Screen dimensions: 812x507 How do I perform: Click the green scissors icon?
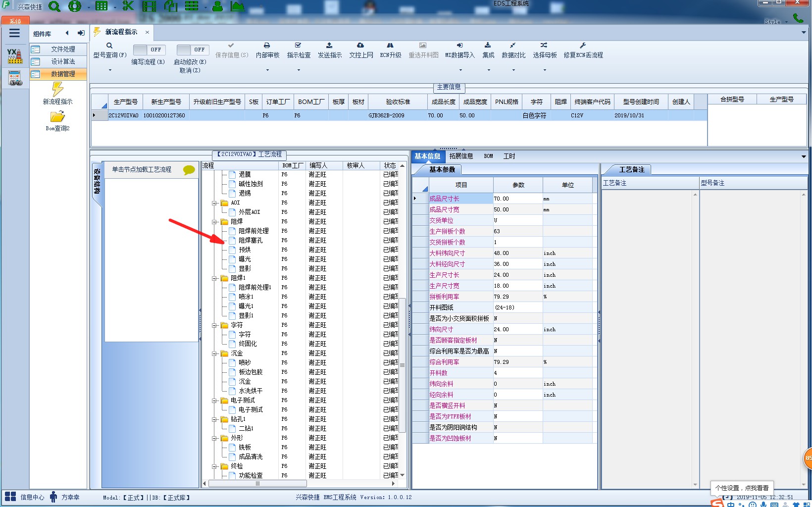128,6
